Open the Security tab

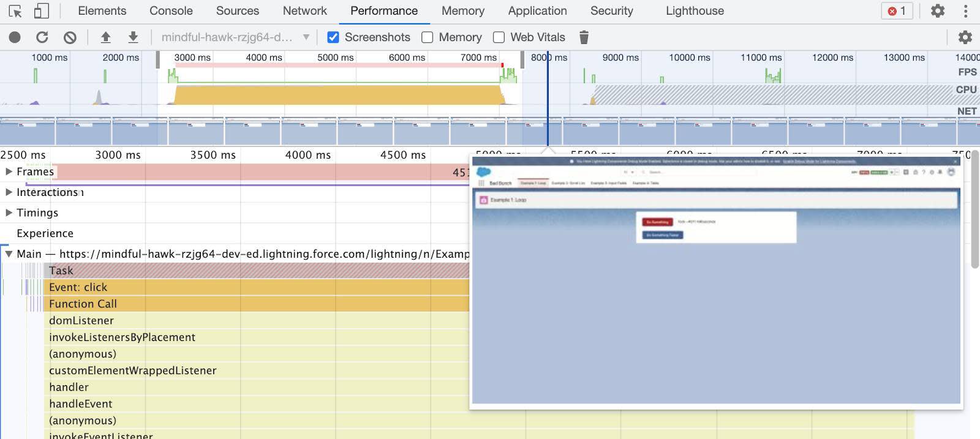[x=612, y=11]
